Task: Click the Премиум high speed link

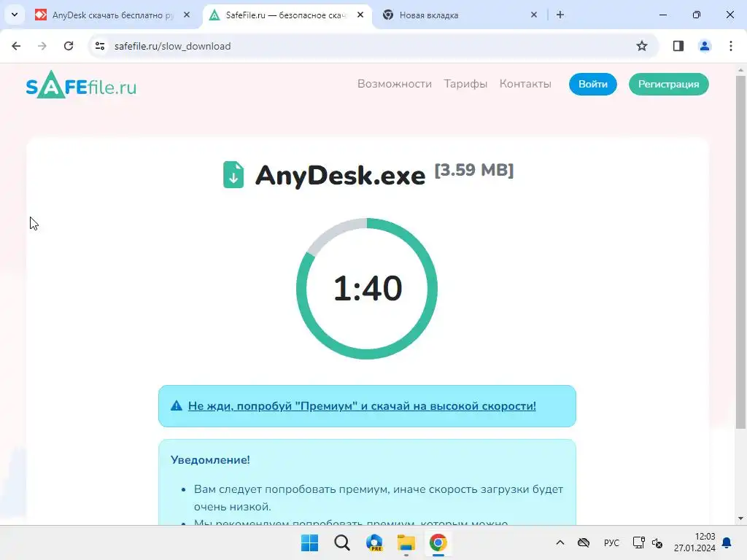Action: click(x=362, y=405)
